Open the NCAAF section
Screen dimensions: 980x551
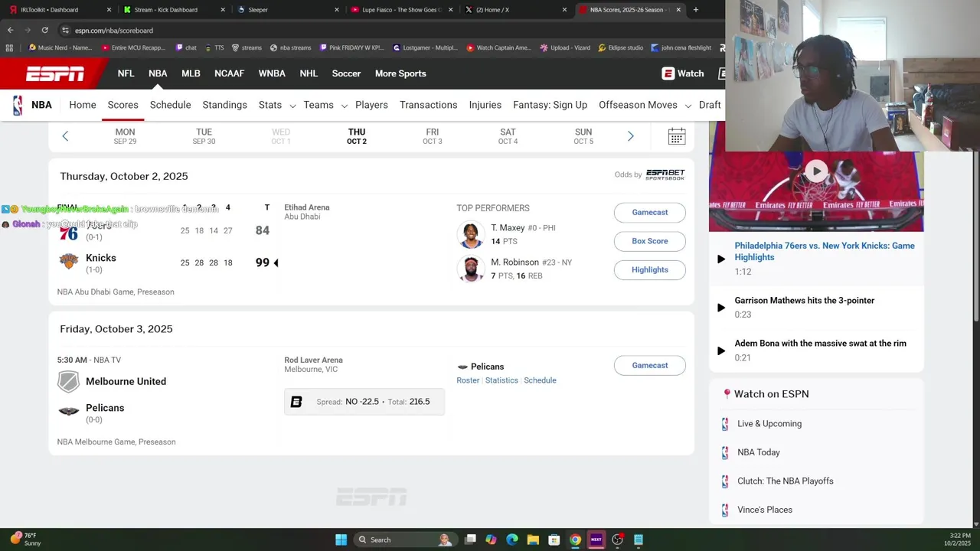[229, 73]
